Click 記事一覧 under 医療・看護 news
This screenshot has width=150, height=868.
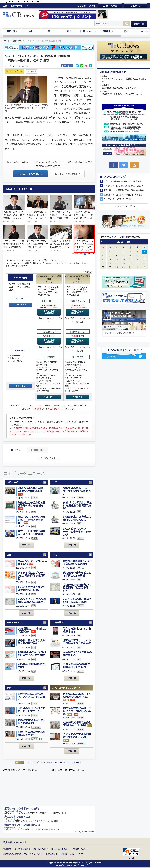point(26,545)
